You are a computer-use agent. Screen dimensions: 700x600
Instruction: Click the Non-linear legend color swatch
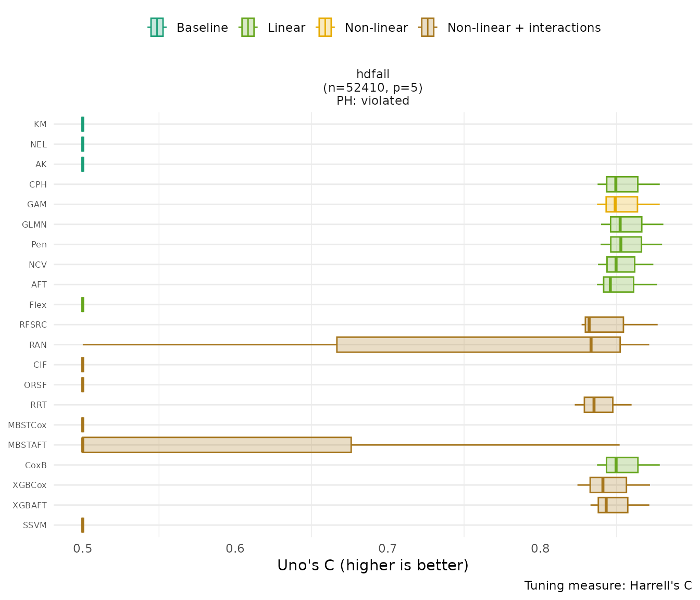[324, 28]
